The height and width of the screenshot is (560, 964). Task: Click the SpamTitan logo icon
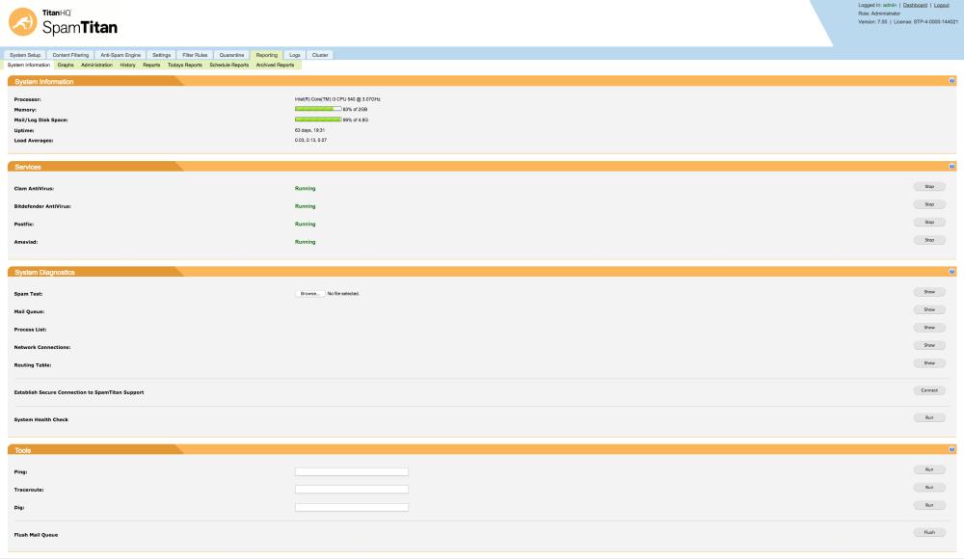pos(23,22)
